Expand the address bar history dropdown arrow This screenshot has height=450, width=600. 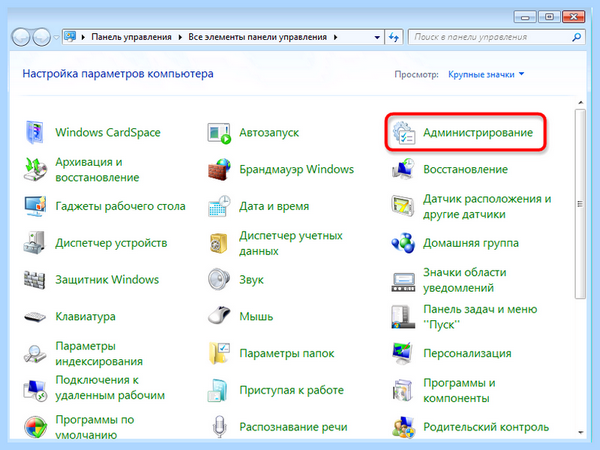pos(377,37)
